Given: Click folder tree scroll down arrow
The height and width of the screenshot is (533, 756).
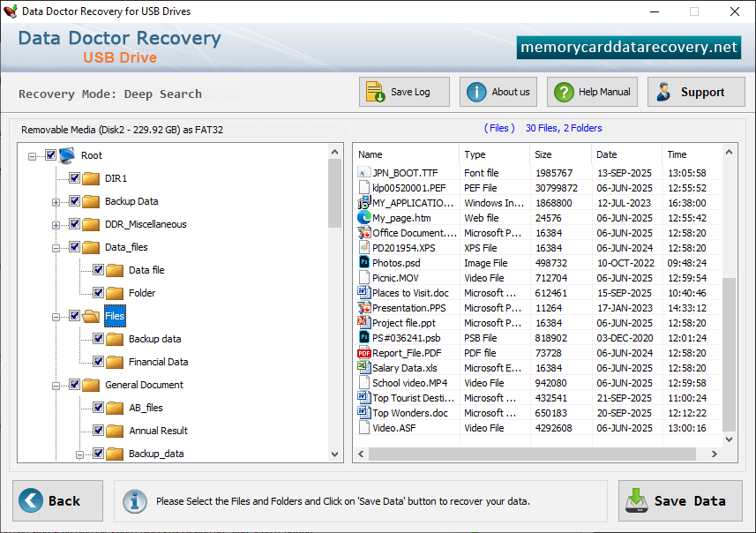Looking at the screenshot, I should tap(334, 454).
